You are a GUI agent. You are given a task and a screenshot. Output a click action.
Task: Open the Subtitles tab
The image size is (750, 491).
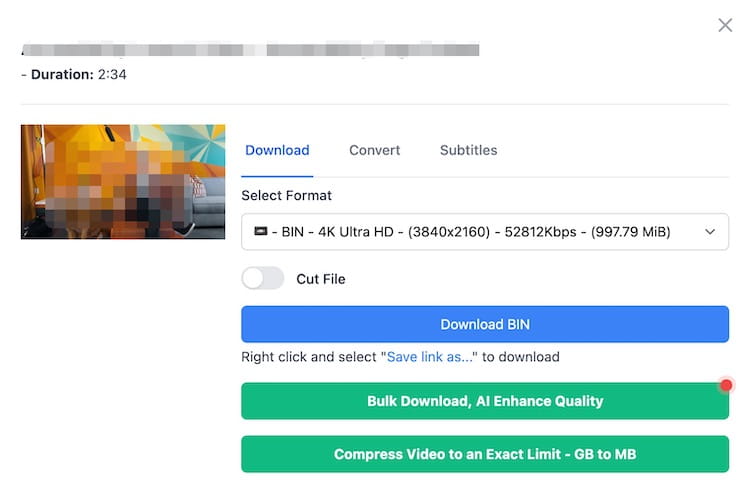[x=468, y=150]
